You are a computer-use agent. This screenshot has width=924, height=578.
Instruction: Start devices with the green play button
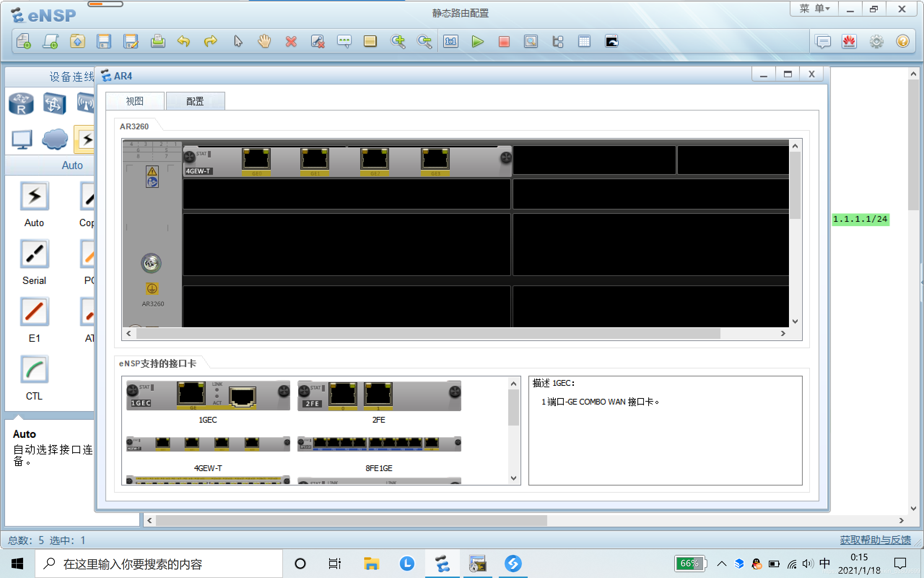(477, 41)
